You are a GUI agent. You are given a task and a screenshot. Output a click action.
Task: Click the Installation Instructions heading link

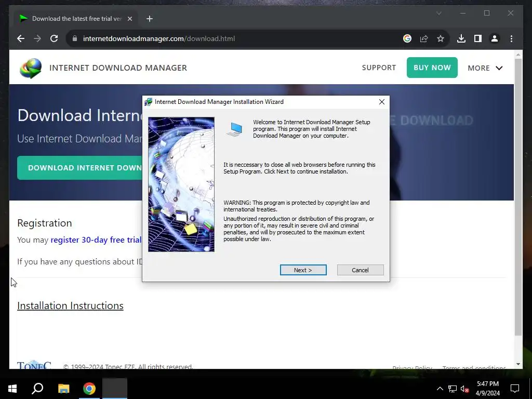point(70,305)
